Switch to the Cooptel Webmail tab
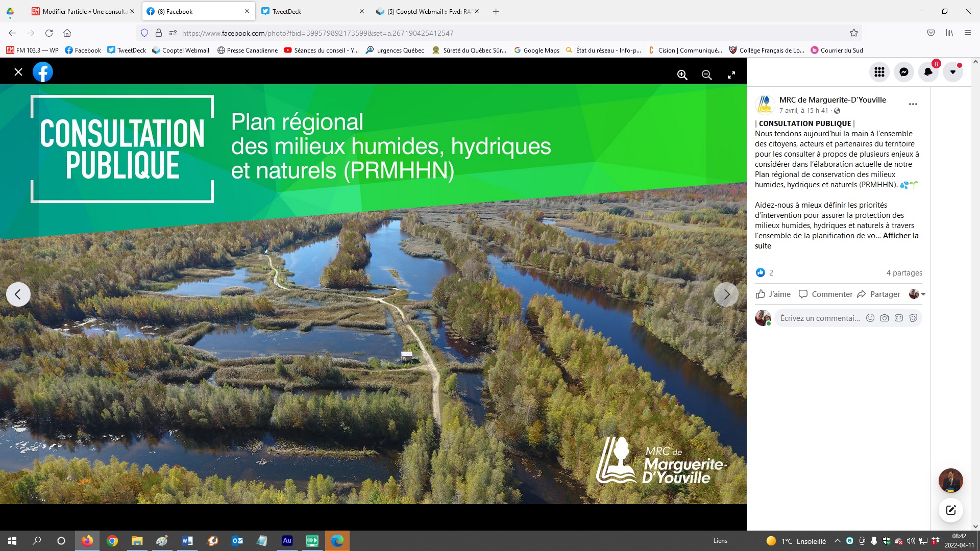This screenshot has height=551, width=980. pos(429,11)
